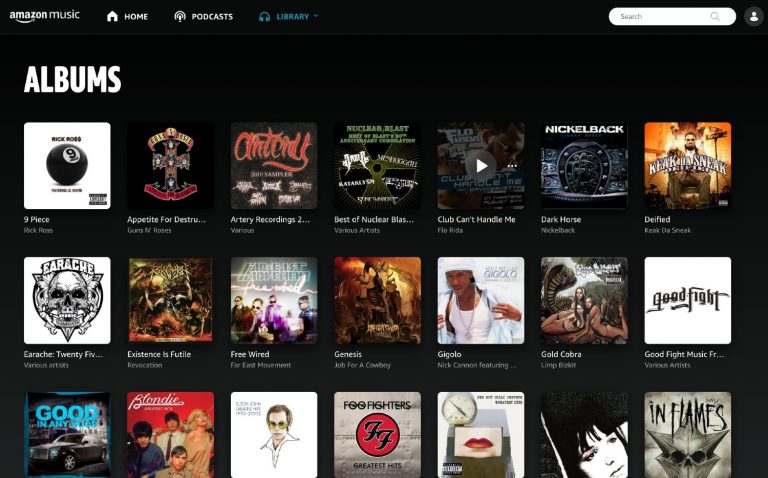Viewport: 768px width, 478px height.
Task: Open the Free Wired album cover
Action: point(274,300)
